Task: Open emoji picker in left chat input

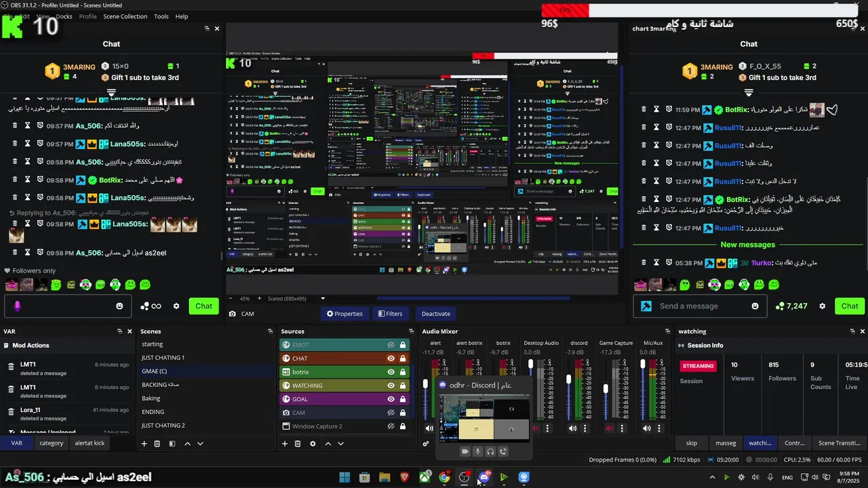Action: [x=119, y=306]
